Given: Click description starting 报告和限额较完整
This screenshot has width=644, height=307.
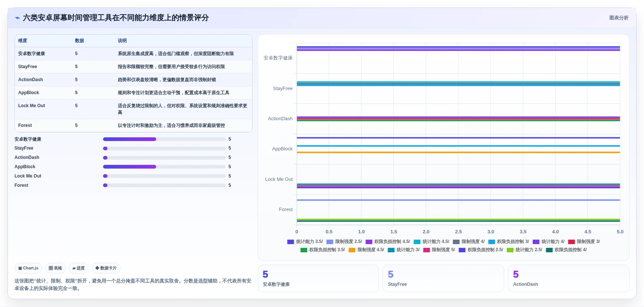Looking at the screenshot, I should coord(171,67).
